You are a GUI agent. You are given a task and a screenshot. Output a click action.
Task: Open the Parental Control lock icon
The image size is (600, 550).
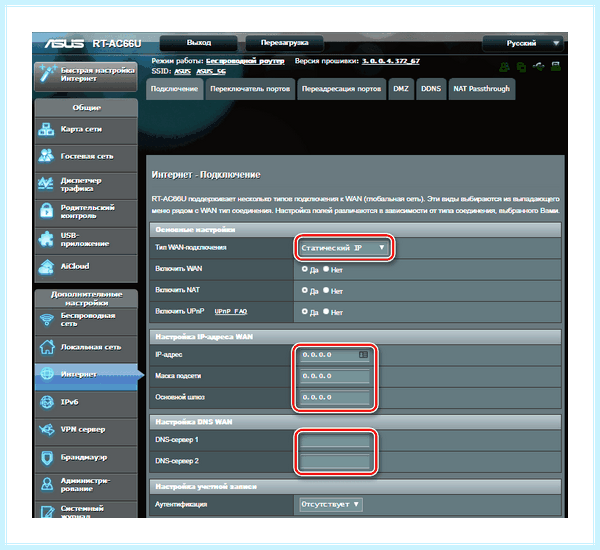46,211
